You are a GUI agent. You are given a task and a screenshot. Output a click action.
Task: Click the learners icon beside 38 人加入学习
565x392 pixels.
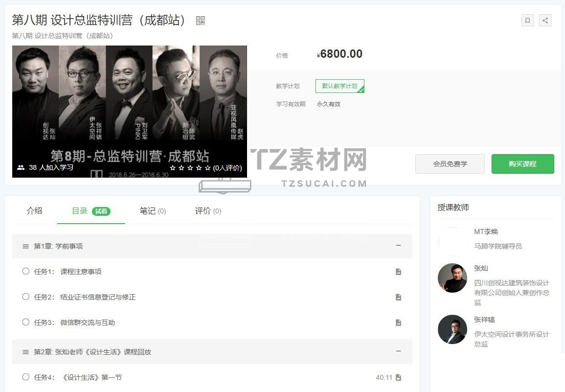pyautogui.click(x=21, y=168)
